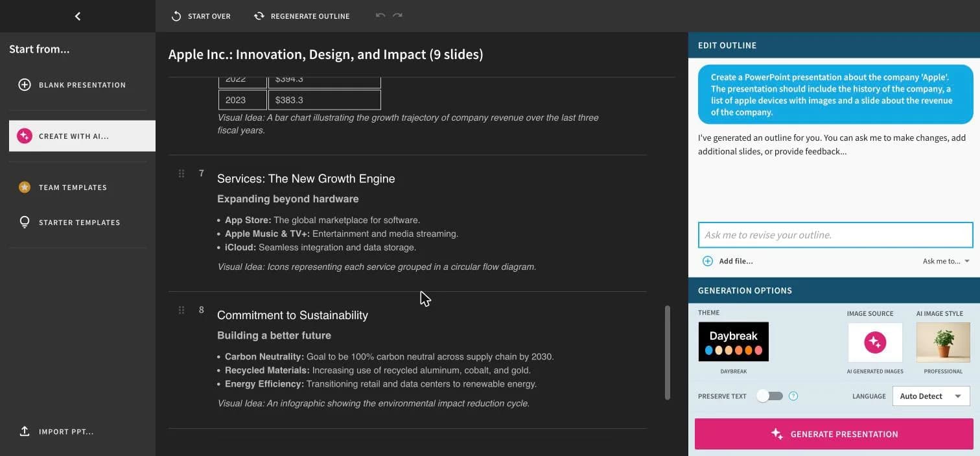This screenshot has width=980, height=456.
Task: Click the presentation title Apple Inc. heading
Action: click(326, 54)
